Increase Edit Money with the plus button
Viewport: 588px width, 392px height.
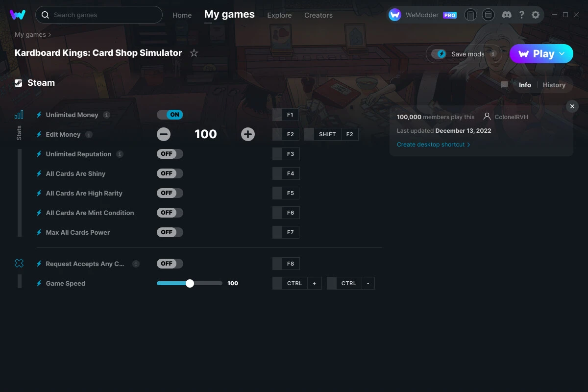click(x=248, y=134)
